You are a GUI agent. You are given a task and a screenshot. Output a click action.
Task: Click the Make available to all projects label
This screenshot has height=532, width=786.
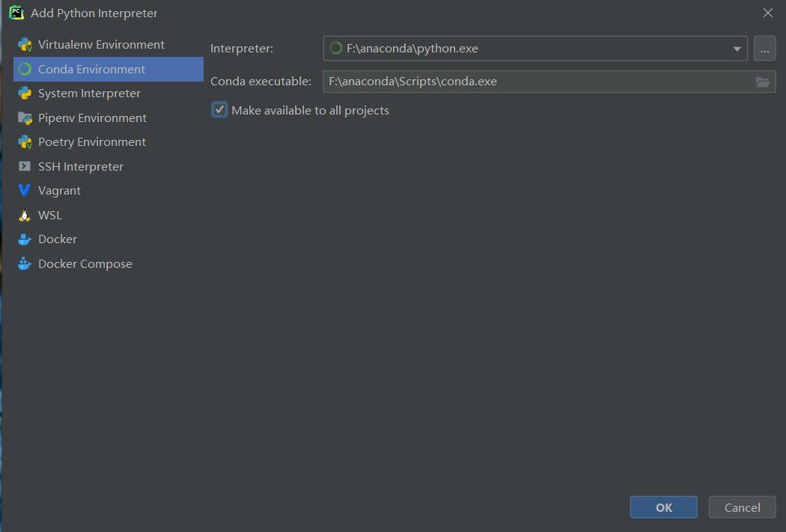coord(311,110)
